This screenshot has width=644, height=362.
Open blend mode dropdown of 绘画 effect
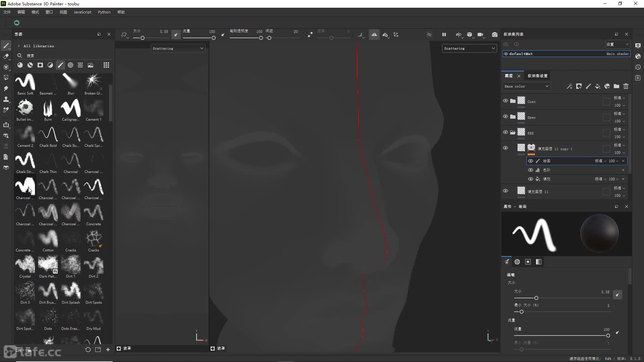600,161
